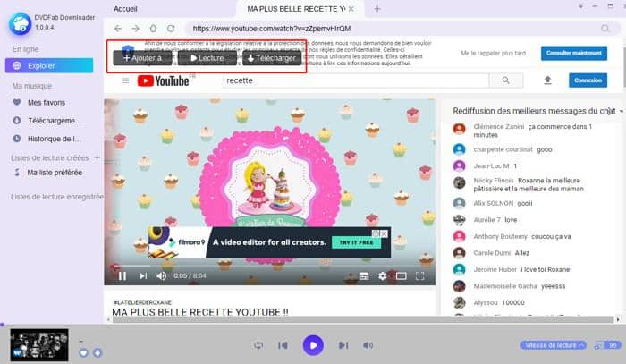Click the Connexion button
Image resolution: width=626 pixels, height=364 pixels.
click(x=588, y=80)
